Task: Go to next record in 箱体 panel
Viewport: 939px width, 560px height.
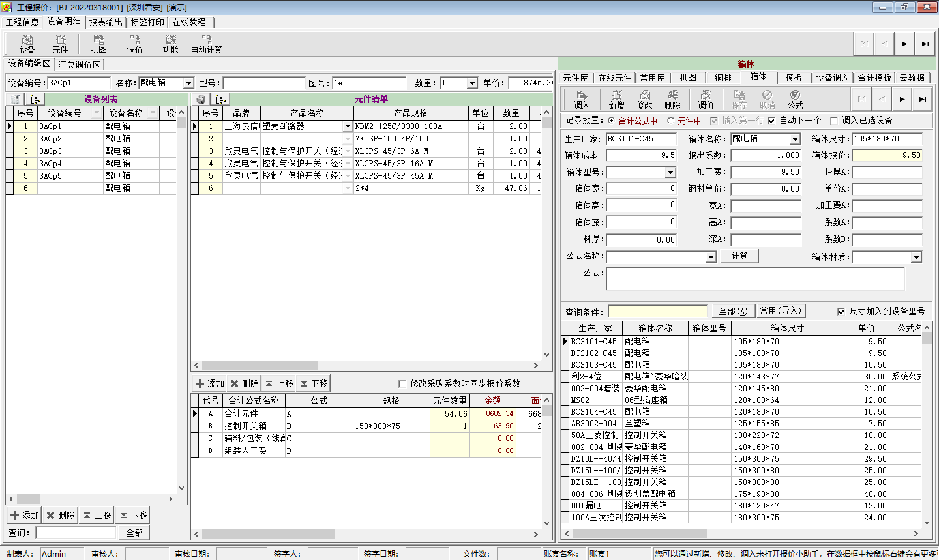Action: click(902, 99)
